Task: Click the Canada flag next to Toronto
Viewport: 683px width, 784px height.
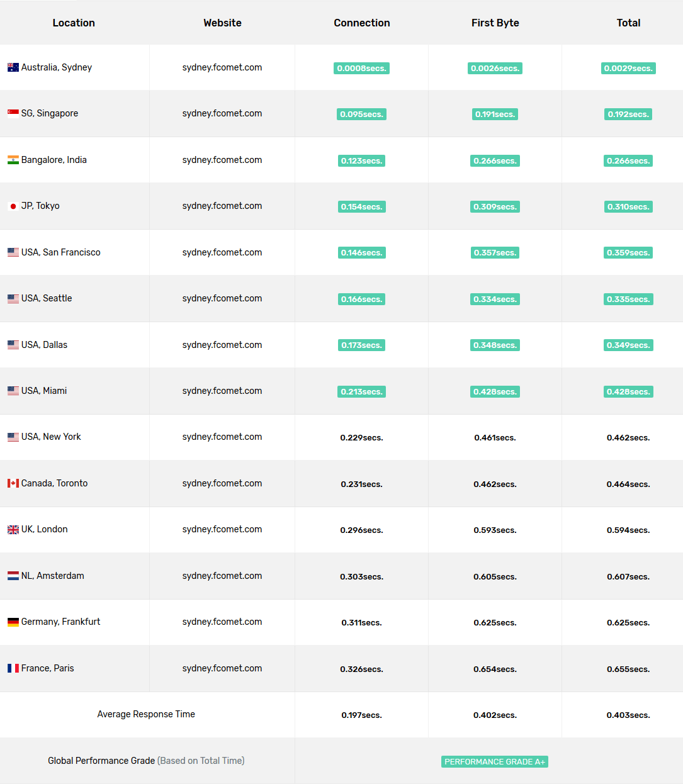Action: pos(13,483)
